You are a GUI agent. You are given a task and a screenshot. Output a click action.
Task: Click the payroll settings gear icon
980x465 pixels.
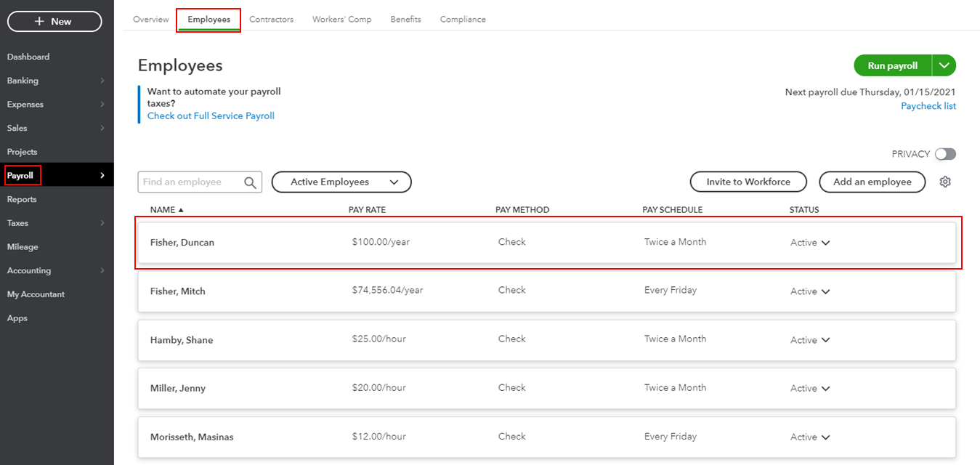(x=944, y=182)
